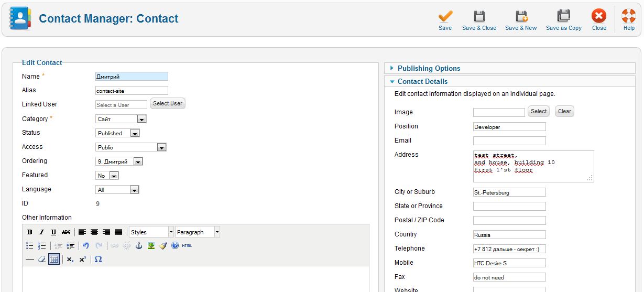Click the undo arrow in the editor
Viewport: 644px width, 292px height.
86,245
